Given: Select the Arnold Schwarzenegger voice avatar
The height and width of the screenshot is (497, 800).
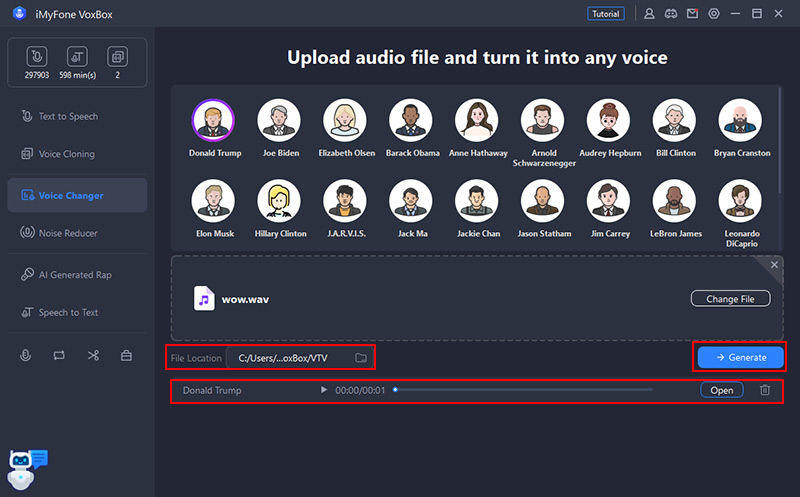Looking at the screenshot, I should 542,120.
